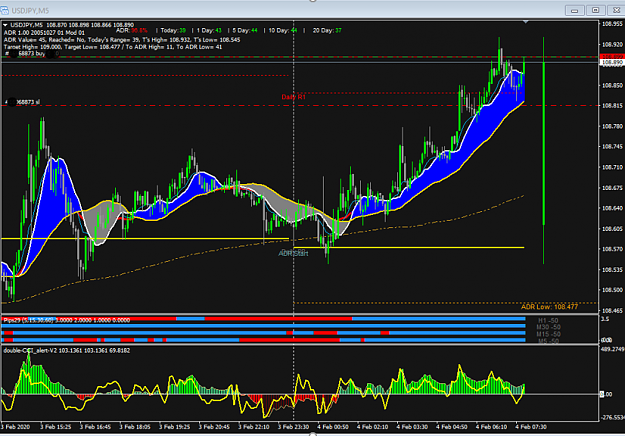Click the -276.5534 CCI scale minimum label
The image size is (625, 436).
[x=612, y=418]
